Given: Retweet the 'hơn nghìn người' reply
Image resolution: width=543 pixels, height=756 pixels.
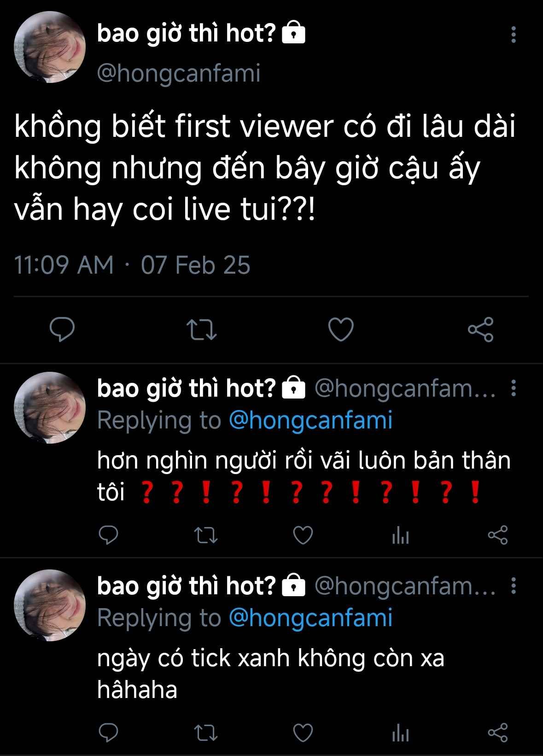Looking at the screenshot, I should 206,535.
